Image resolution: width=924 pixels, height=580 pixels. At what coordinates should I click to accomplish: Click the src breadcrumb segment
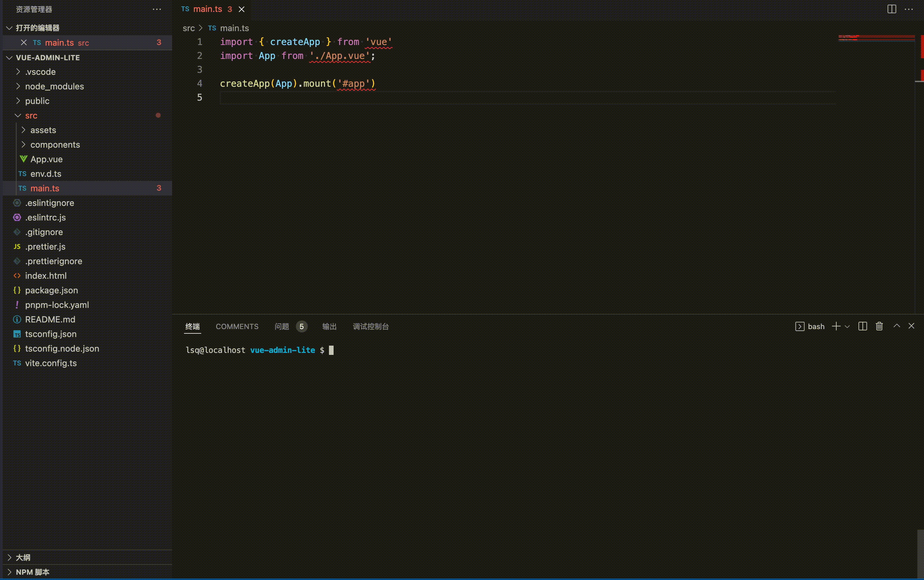tap(189, 28)
